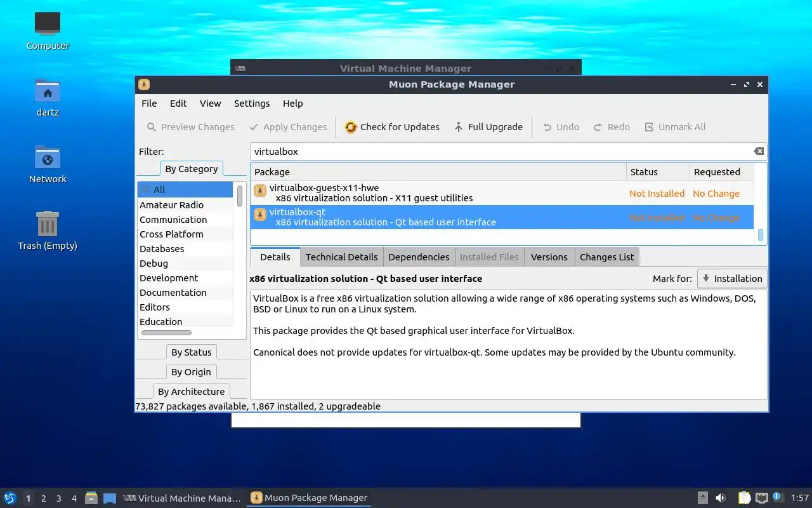This screenshot has height=508, width=812.
Task: Open the volume control tray icon
Action: coord(721,498)
